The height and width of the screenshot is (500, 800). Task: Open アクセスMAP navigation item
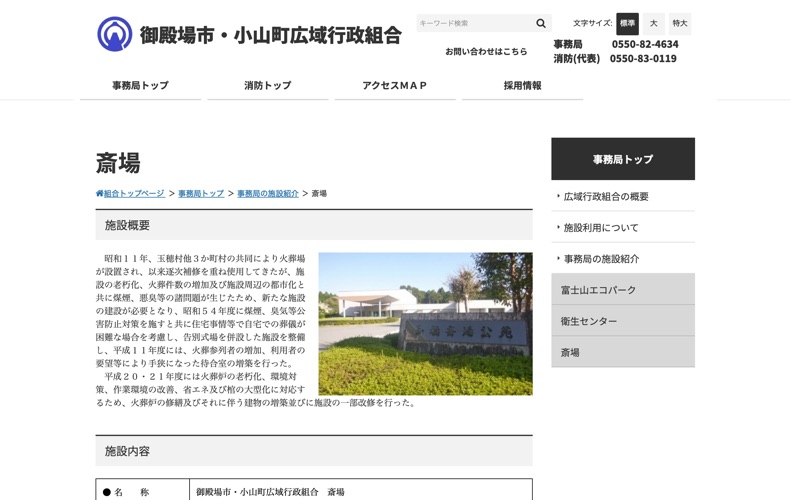[395, 85]
